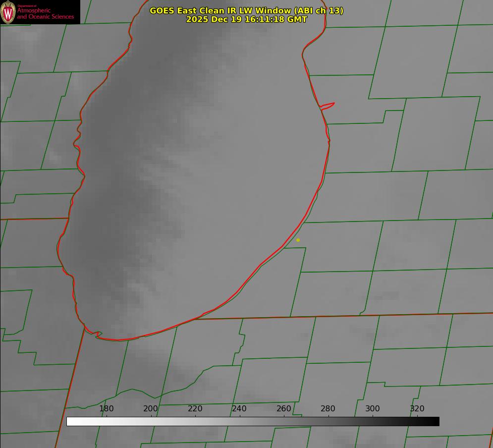Click the '240' colorbar label
This screenshot has width=493, height=448.
(x=239, y=408)
